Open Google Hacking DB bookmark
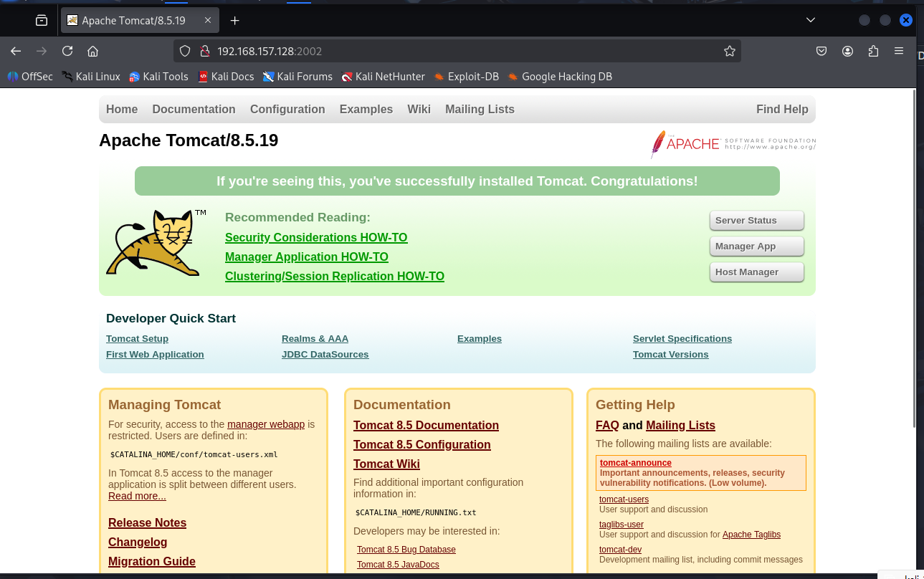 [x=560, y=76]
